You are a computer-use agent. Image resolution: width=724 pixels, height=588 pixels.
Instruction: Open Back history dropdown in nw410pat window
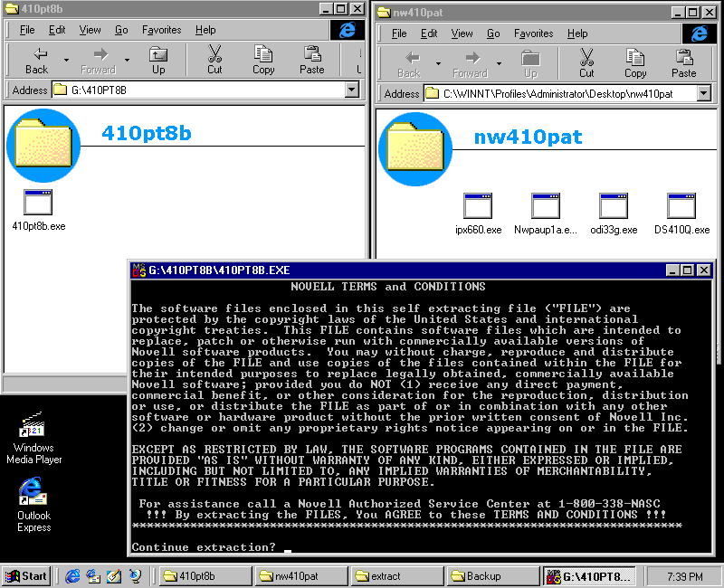coord(438,63)
